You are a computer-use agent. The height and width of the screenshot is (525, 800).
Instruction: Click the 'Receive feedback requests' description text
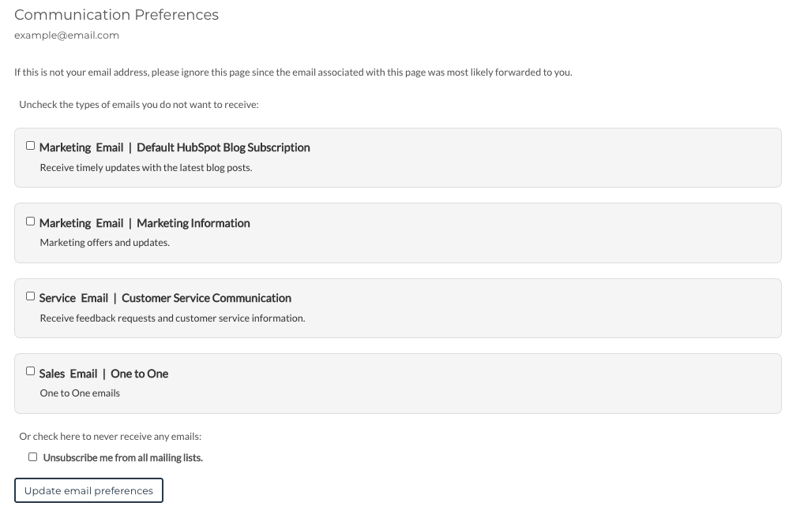click(x=172, y=318)
